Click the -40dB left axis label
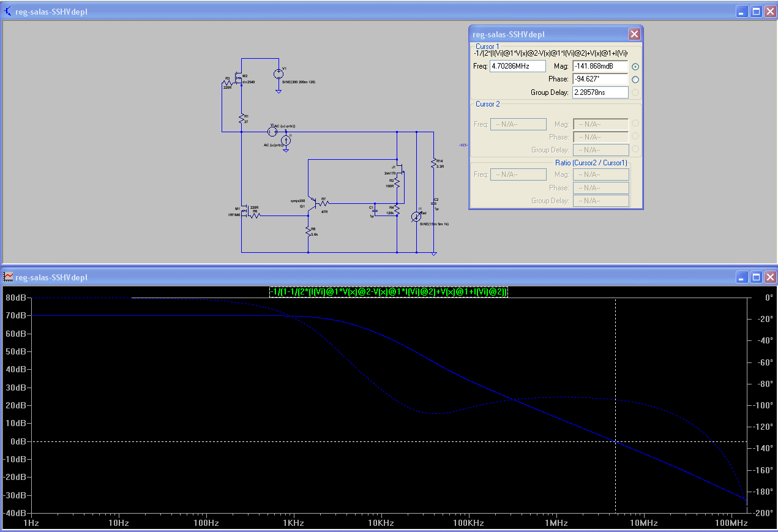The image size is (778, 532). click(x=15, y=513)
